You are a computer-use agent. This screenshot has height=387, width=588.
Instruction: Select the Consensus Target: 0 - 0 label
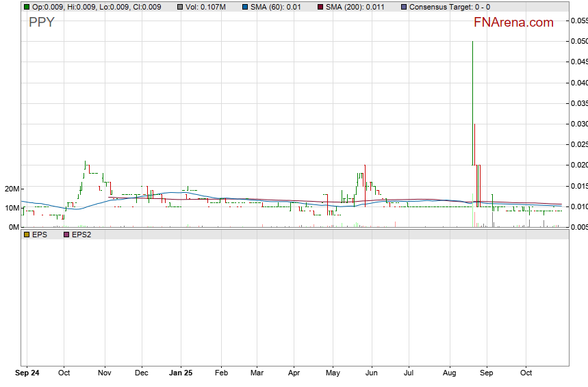450,7
